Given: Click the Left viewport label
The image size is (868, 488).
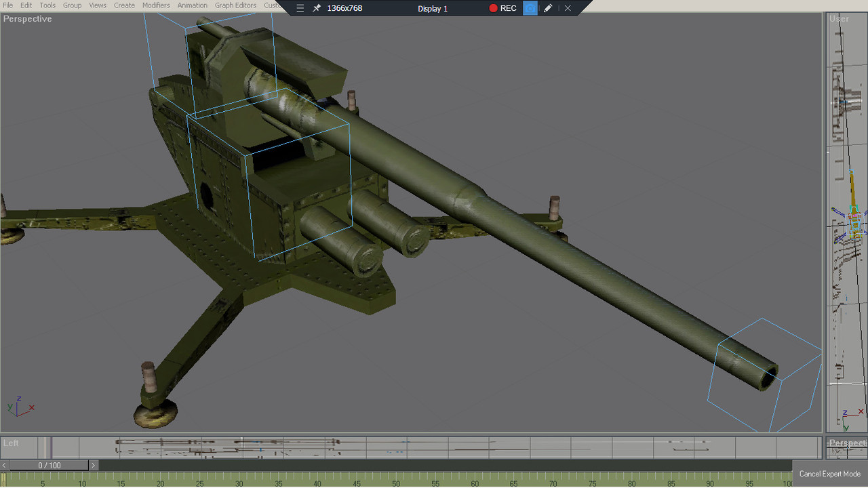Looking at the screenshot, I should click(x=11, y=443).
